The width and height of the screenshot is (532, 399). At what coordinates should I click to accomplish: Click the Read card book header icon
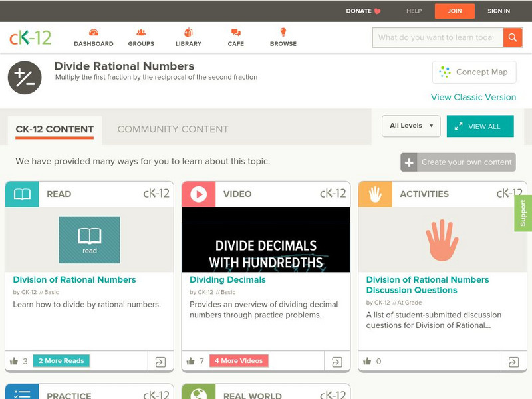point(22,194)
